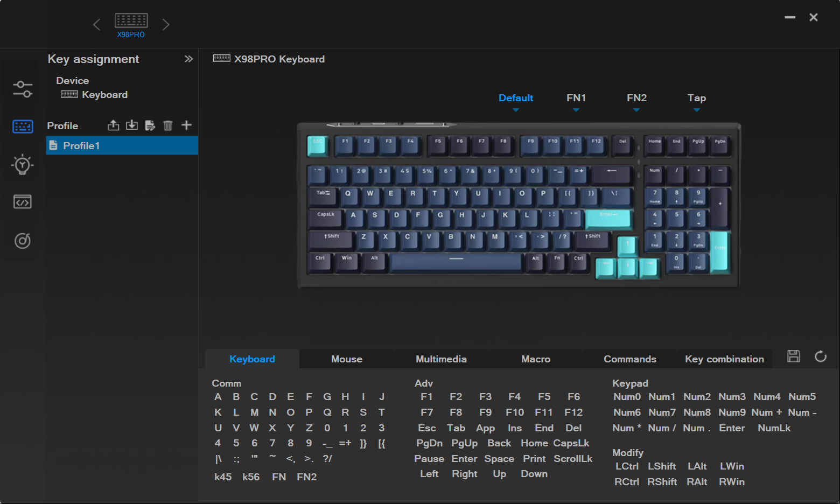
Task: Choose Num0 in the Keypad list
Action: pyautogui.click(x=627, y=397)
